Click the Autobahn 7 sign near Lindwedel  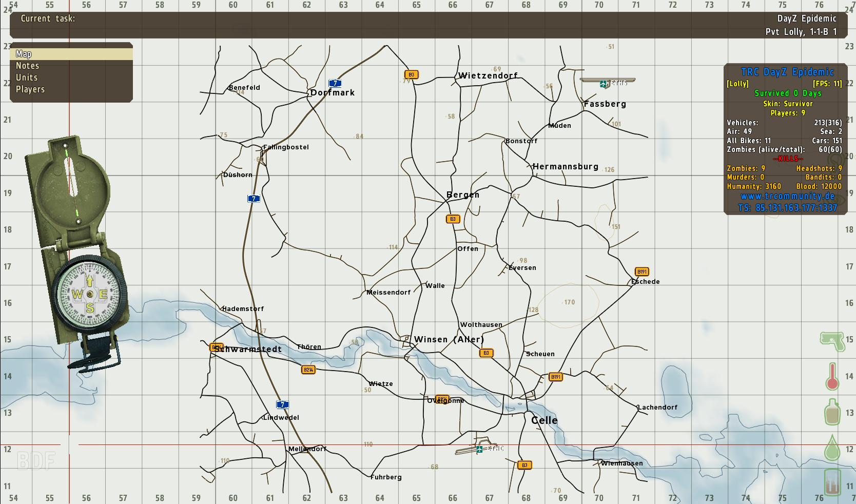(x=282, y=404)
